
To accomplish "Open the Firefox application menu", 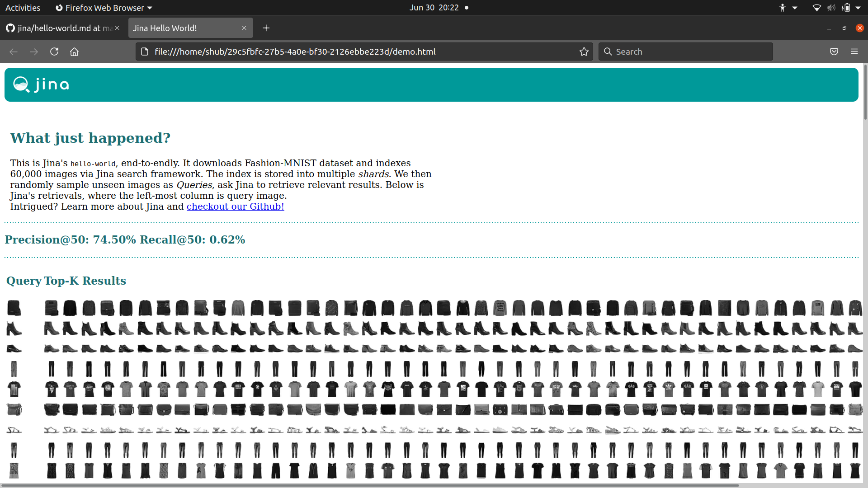I will (x=855, y=52).
